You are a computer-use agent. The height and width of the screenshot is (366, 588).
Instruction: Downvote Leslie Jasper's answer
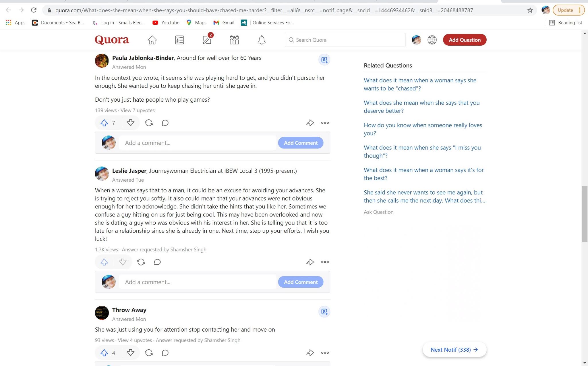click(x=123, y=262)
